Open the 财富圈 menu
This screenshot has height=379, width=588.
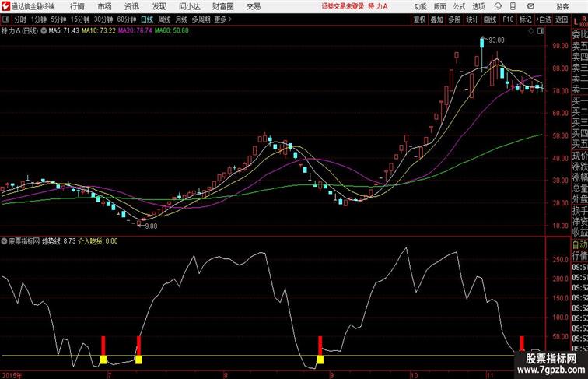tap(222, 6)
